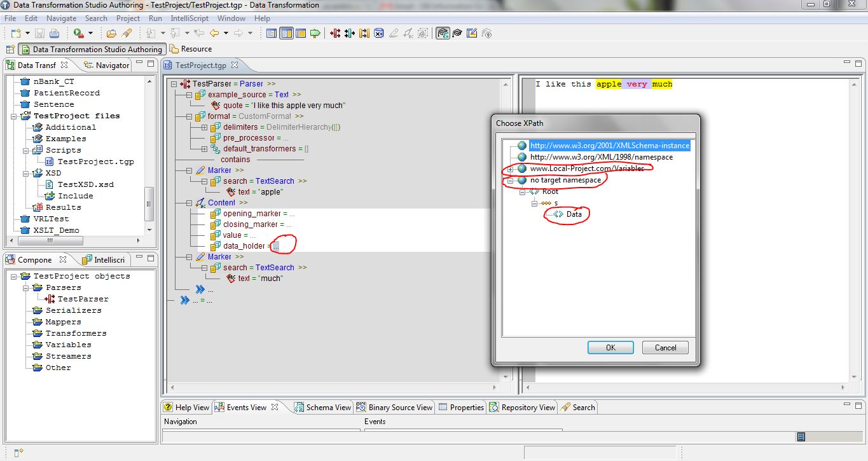Select the Data element in the XPath tree
The image size is (868, 461).
coord(574,214)
